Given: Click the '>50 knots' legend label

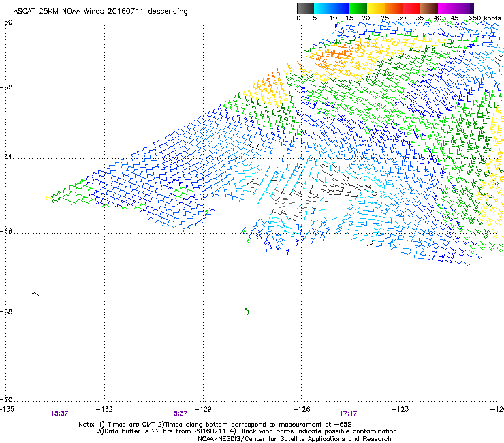Looking at the screenshot, I should click(484, 18).
